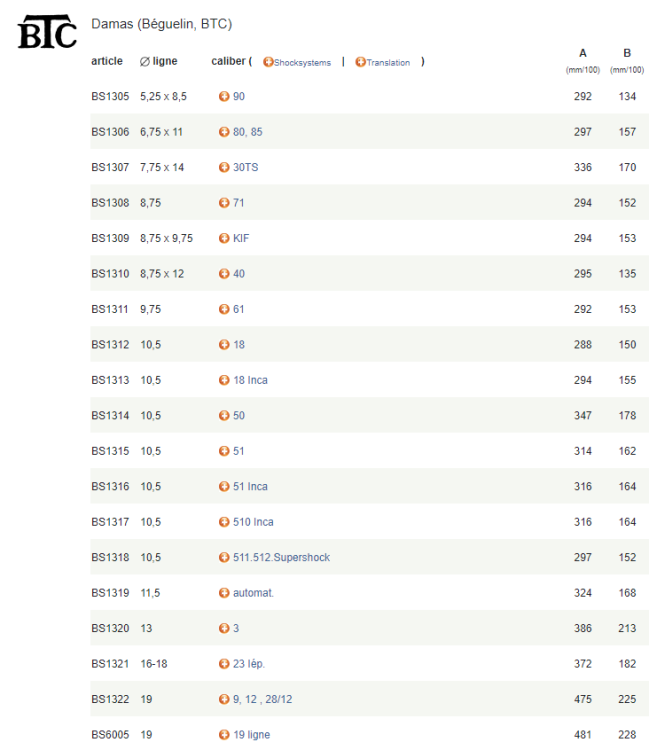Click the ligne column header
This screenshot has width=649, height=750.
click(158, 61)
